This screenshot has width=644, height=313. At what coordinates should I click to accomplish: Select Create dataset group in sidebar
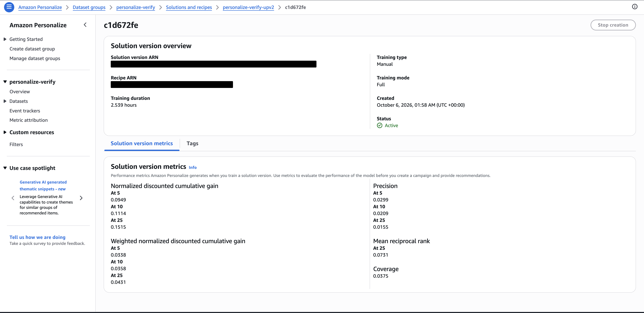(x=32, y=49)
